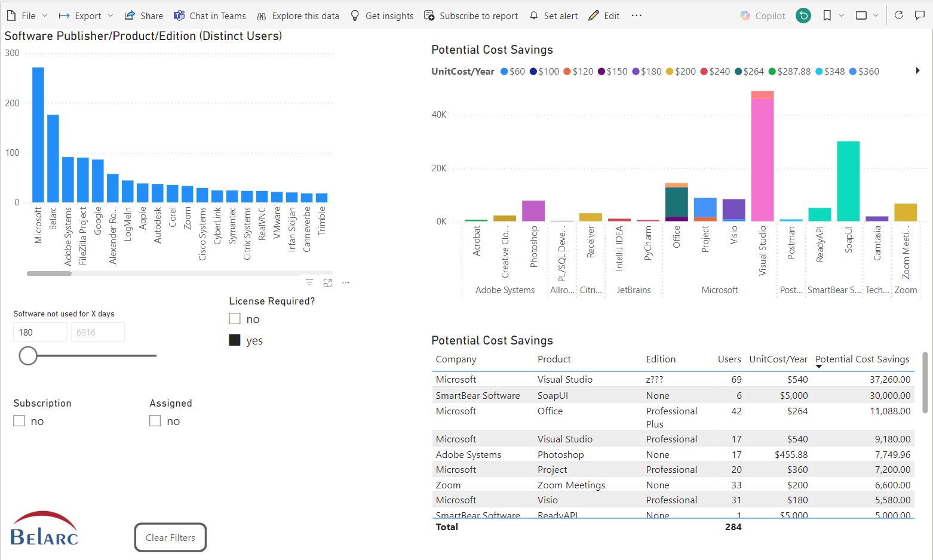Expand legend with the right arrow

(917, 71)
